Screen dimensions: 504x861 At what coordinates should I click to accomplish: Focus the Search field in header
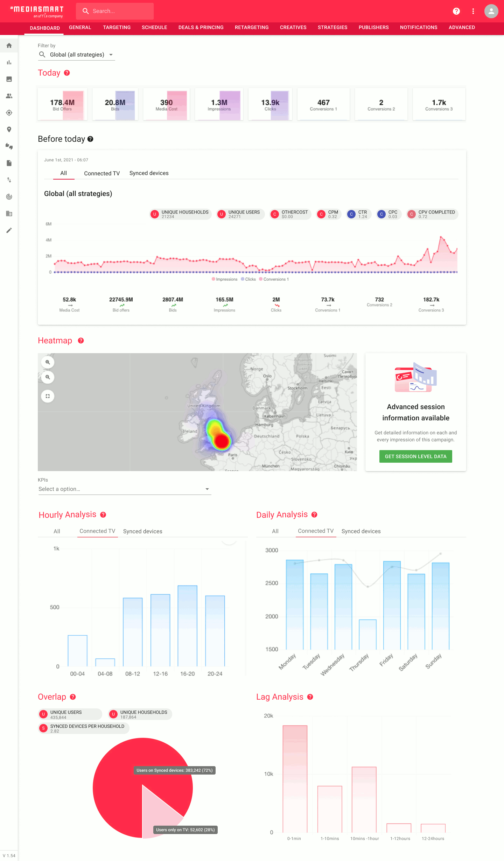tap(115, 11)
